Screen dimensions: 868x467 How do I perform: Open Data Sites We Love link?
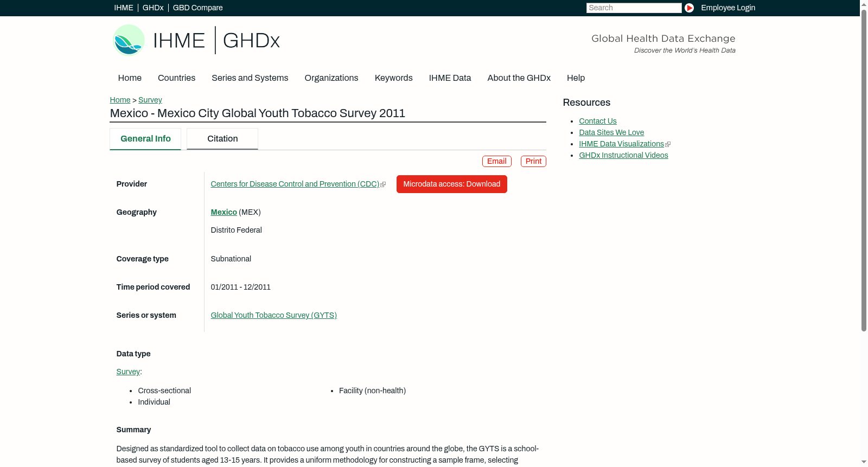tap(611, 133)
